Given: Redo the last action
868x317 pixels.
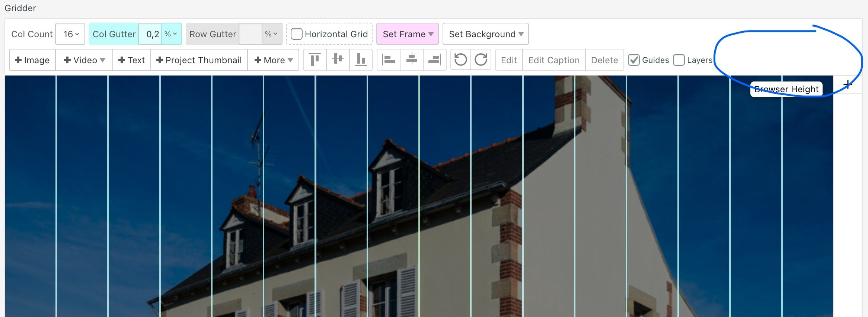Looking at the screenshot, I should pos(481,60).
